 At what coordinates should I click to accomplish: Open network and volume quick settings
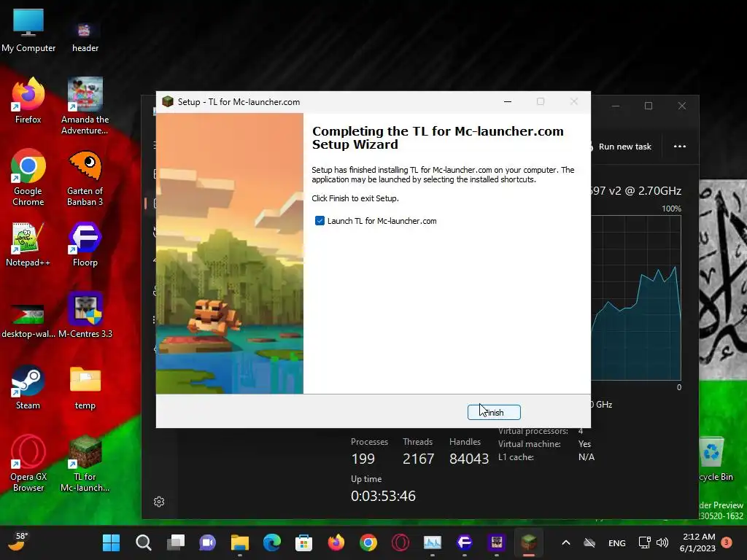click(653, 542)
